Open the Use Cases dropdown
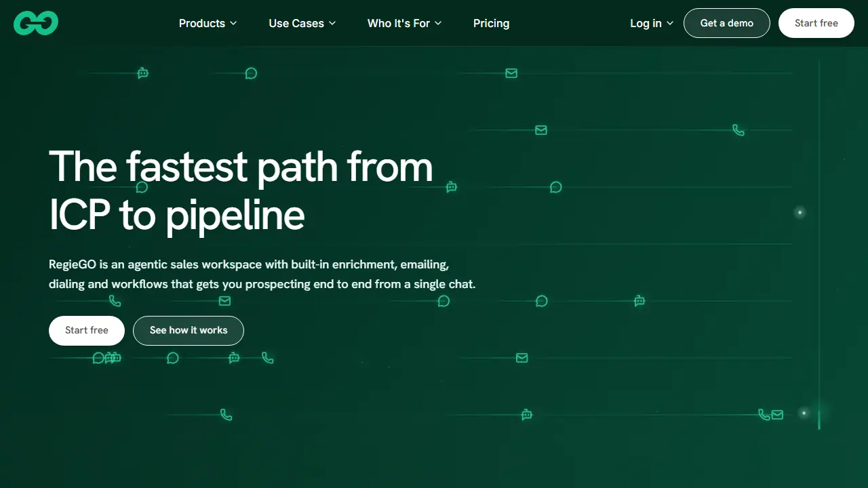This screenshot has height=488, width=868. (x=302, y=23)
